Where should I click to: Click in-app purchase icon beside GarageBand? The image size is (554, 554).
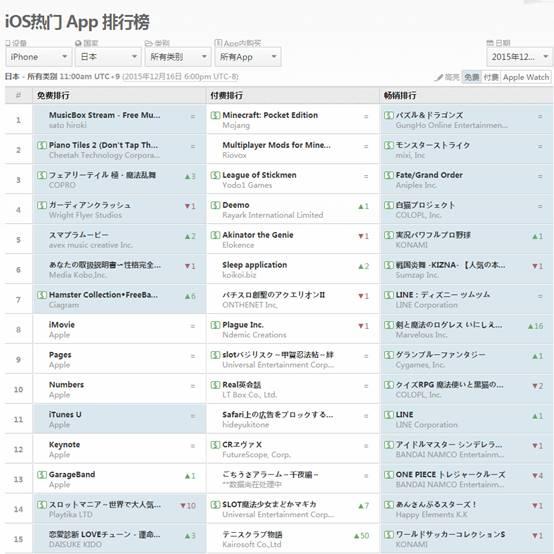42,475
